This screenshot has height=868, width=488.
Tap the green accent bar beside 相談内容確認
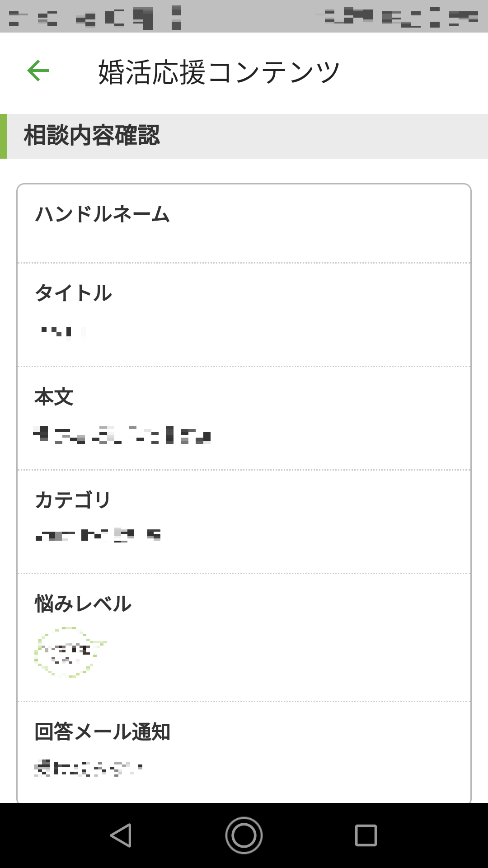(x=3, y=136)
